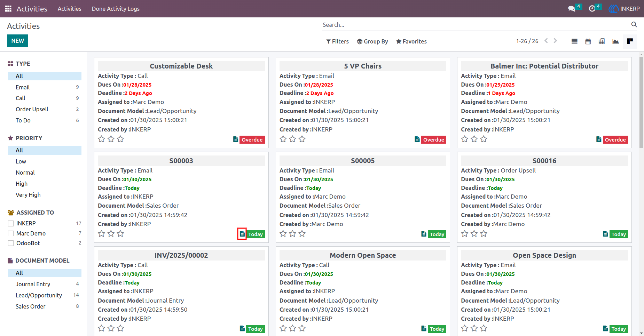Viewport: 644px width, 336px height.
Task: Click the vertical scrollbar
Action: click(x=641, y=102)
